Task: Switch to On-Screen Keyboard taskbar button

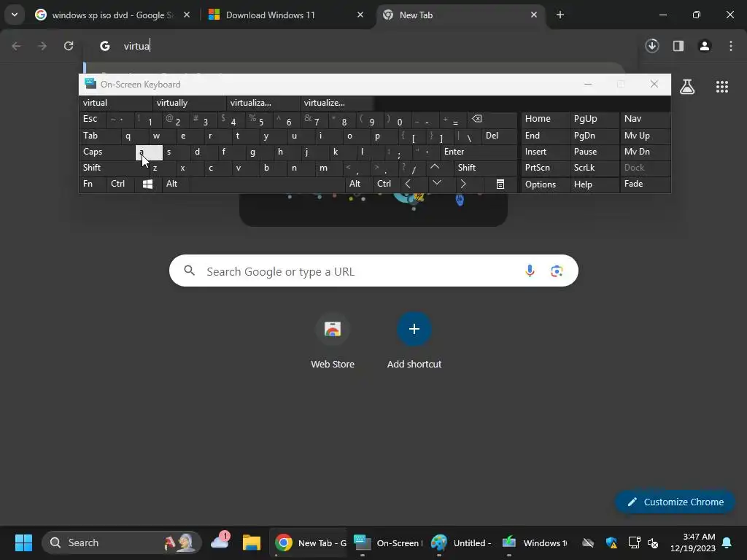Action: click(388, 542)
